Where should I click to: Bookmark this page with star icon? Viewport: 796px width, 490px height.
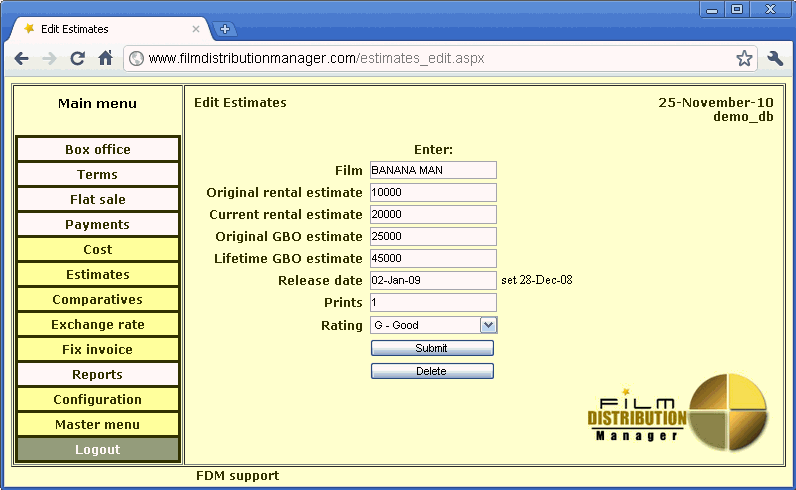744,59
